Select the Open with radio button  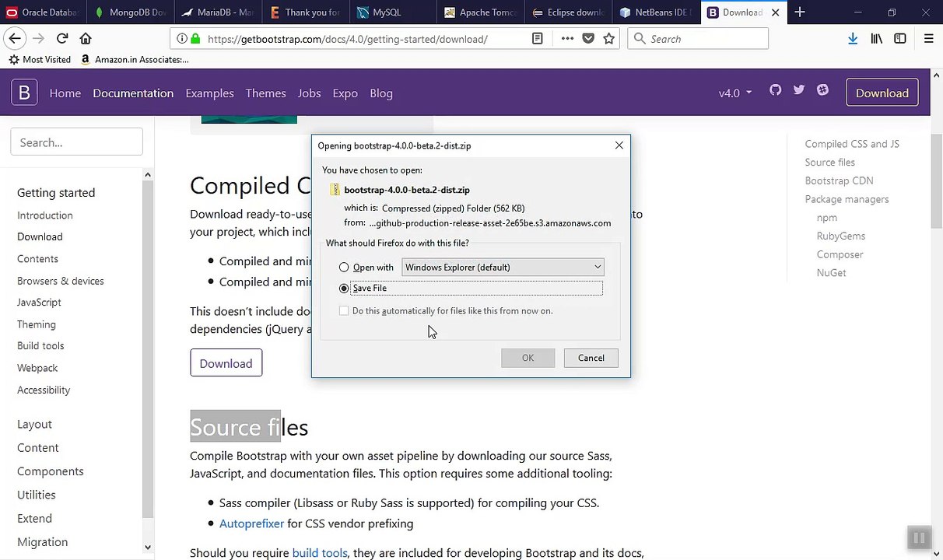(344, 268)
